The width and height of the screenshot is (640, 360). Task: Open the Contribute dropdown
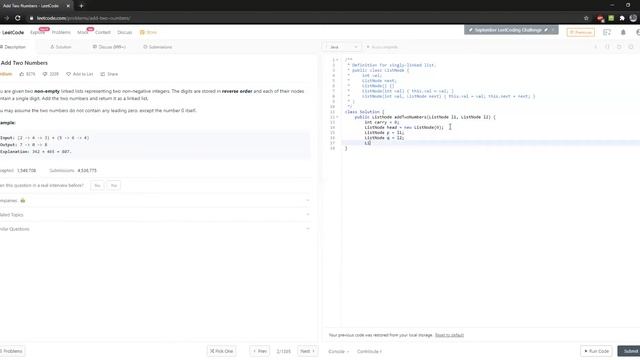point(369,351)
